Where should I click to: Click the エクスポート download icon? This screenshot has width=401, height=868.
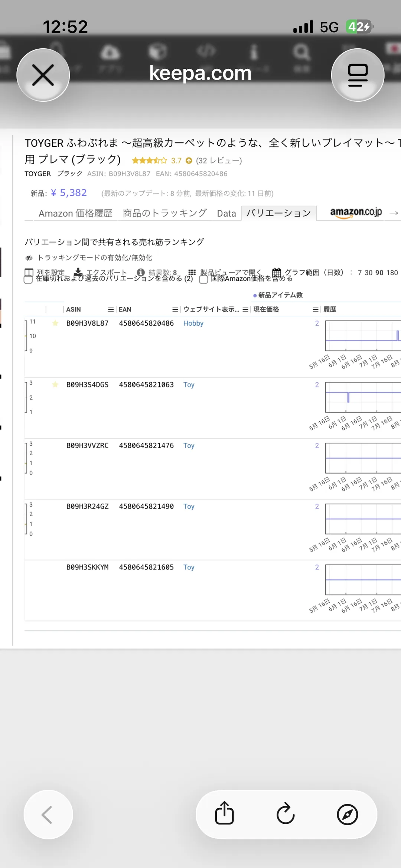[x=78, y=272]
